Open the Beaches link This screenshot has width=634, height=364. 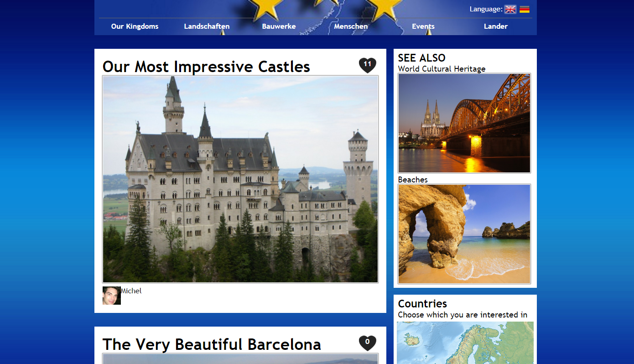[x=413, y=180]
